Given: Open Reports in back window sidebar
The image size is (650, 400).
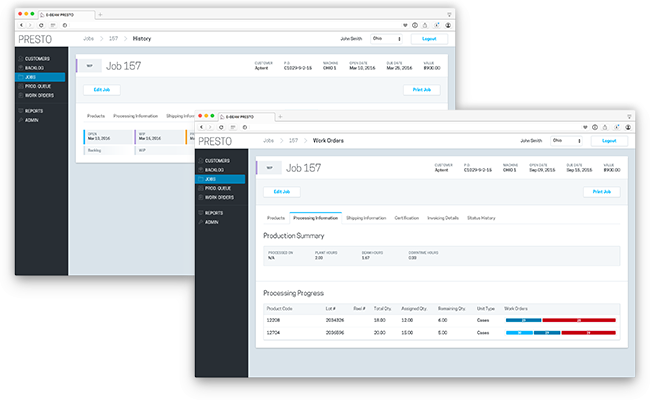Looking at the screenshot, I should coord(34,111).
